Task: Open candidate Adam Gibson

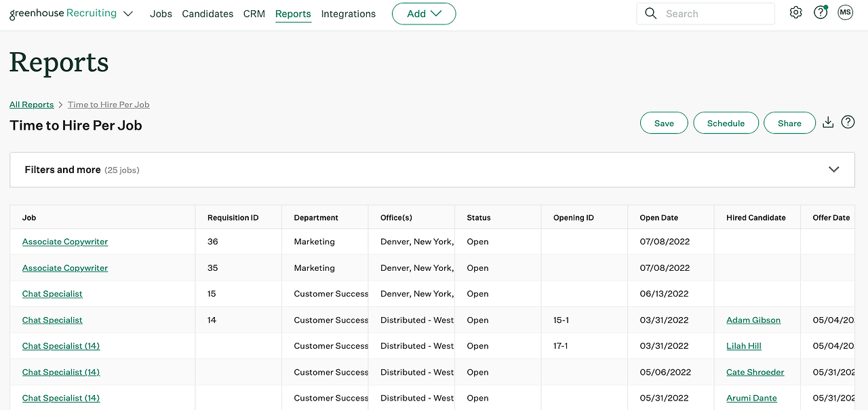Action: tap(753, 320)
